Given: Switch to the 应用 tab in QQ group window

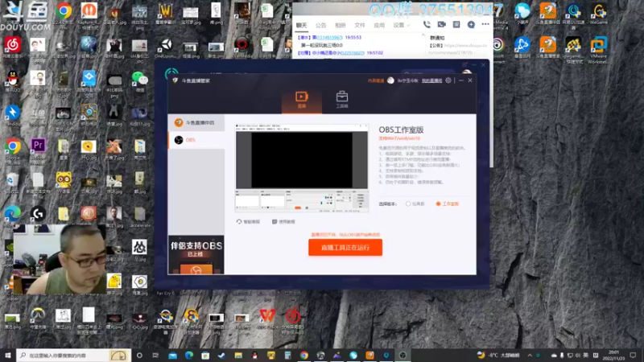Looking at the screenshot, I should pyautogui.click(x=379, y=26).
